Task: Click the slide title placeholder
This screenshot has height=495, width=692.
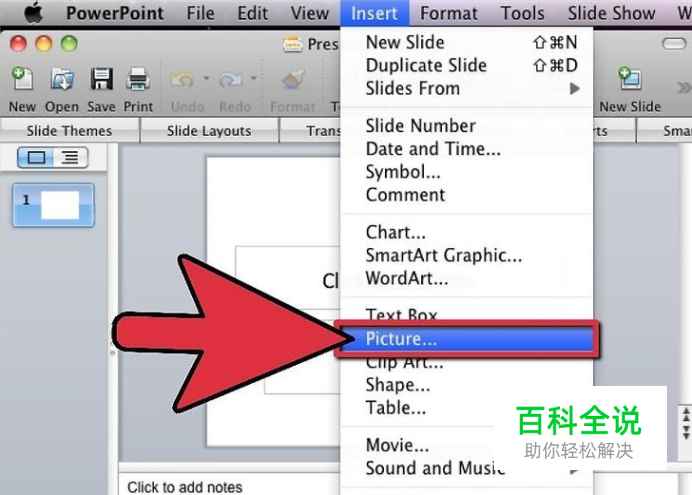Action: pos(288,277)
